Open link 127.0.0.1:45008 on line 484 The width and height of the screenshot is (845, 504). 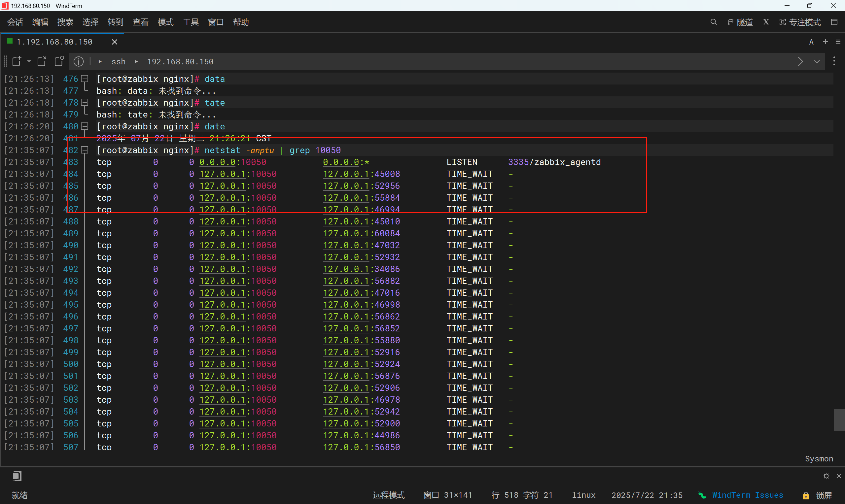[362, 174]
